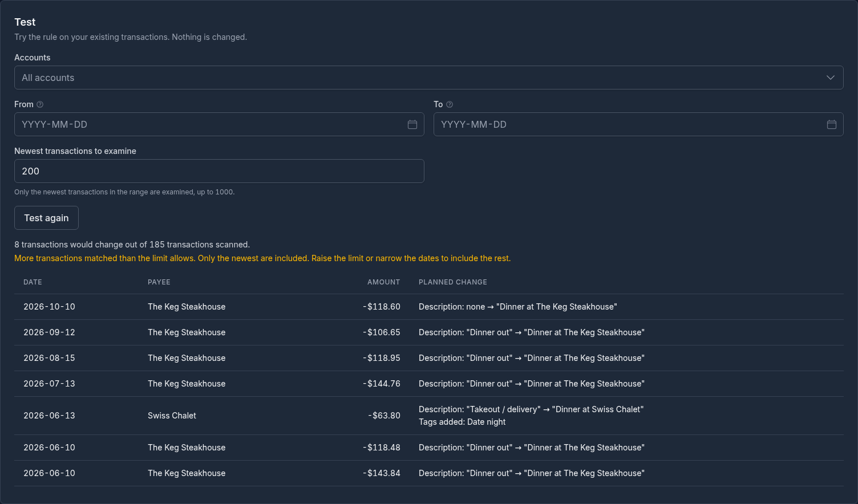This screenshot has width=858, height=504.
Task: Click the Test again button
Action: [x=46, y=218]
